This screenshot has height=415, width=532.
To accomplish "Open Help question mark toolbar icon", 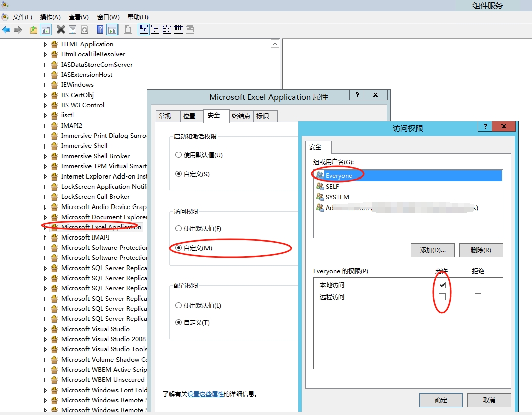I will click(x=100, y=30).
